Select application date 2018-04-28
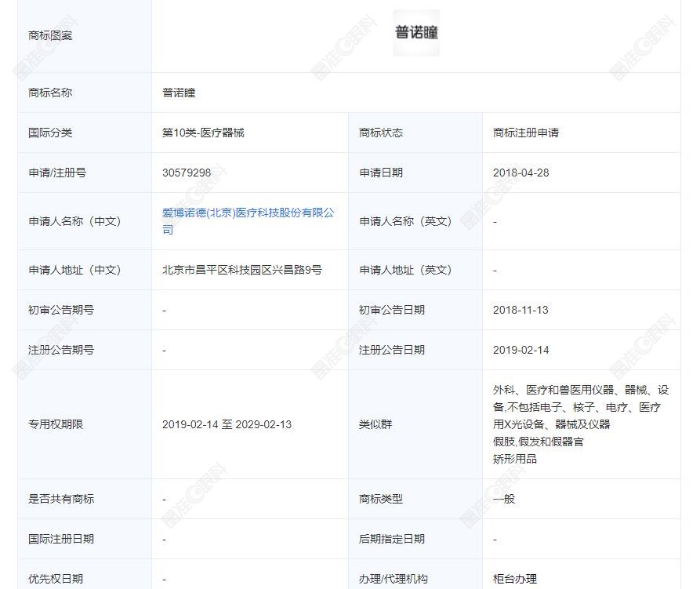 (521, 173)
